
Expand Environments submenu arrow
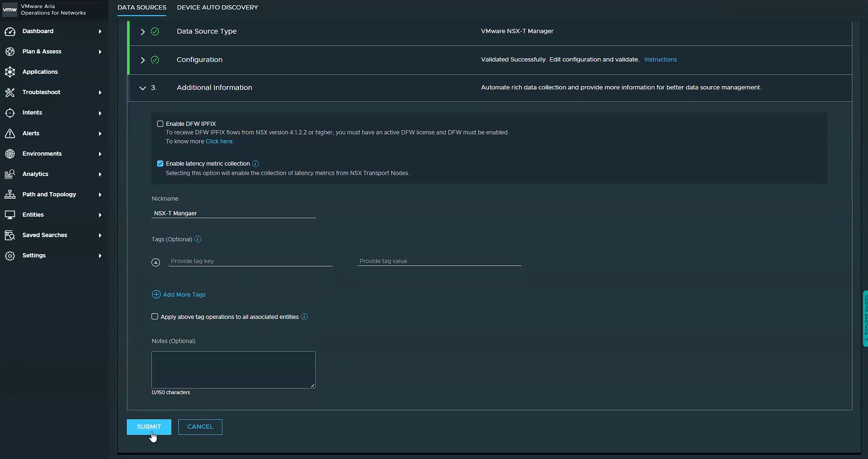coord(100,154)
